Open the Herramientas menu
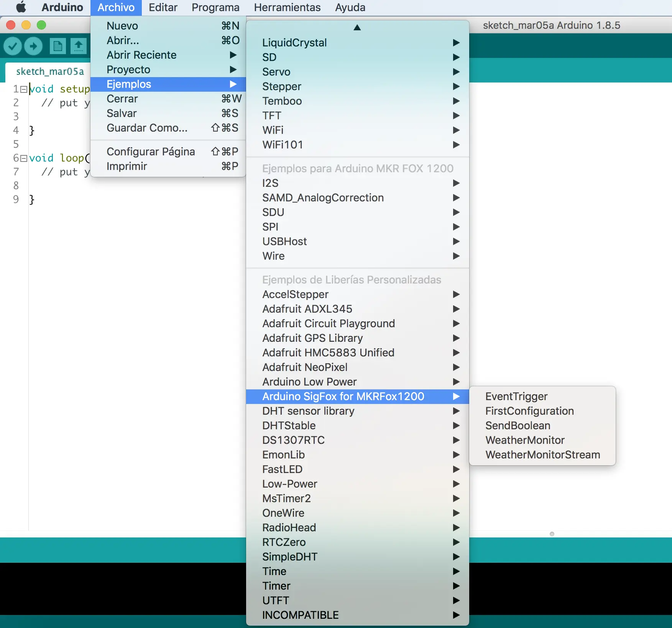Image resolution: width=672 pixels, height=628 pixels. point(287,7)
